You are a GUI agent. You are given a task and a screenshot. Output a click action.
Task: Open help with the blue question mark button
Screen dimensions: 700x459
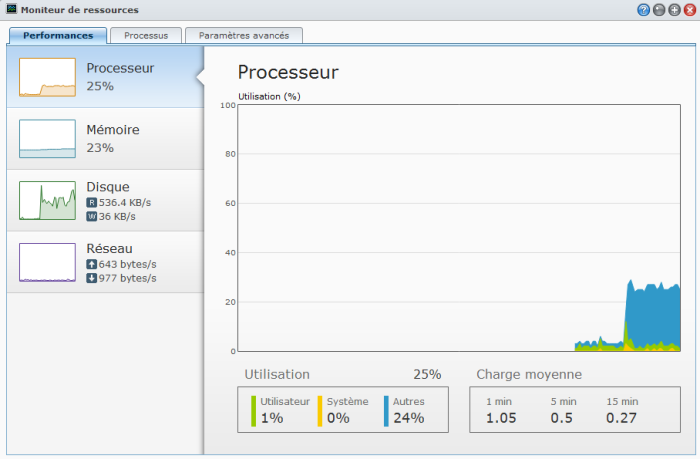tap(643, 10)
